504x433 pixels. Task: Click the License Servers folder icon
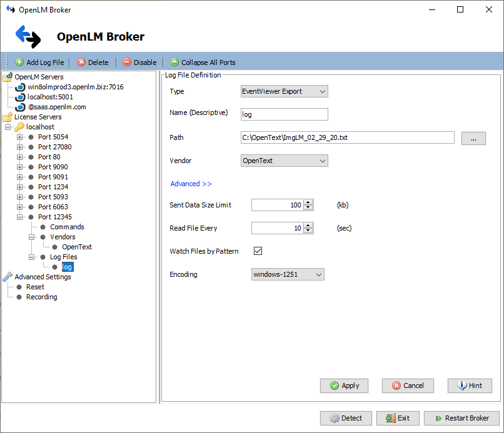(8, 117)
